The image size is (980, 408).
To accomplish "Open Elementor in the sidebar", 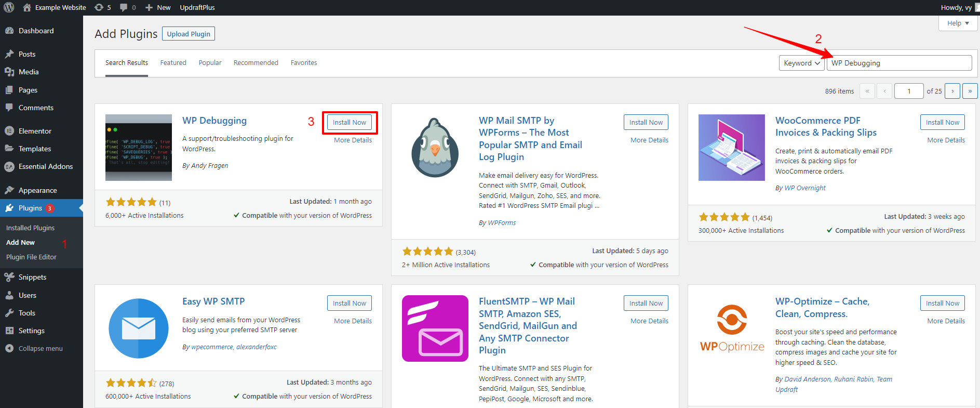I will pos(35,131).
